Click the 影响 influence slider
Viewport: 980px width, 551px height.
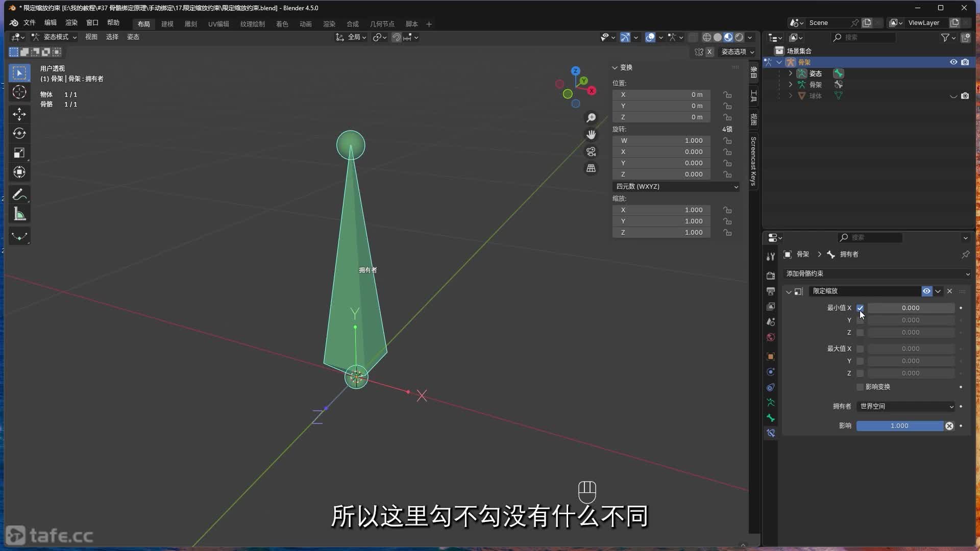click(900, 426)
